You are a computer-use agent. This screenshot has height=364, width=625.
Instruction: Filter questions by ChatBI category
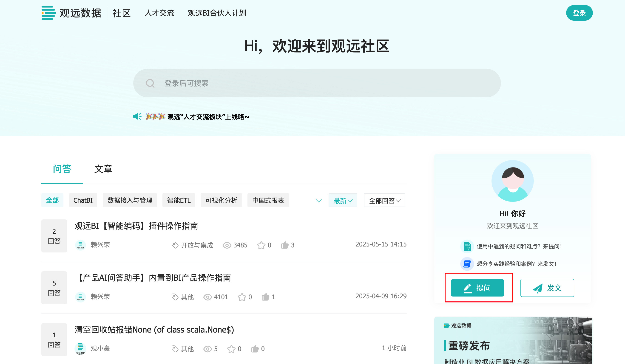pos(83,200)
